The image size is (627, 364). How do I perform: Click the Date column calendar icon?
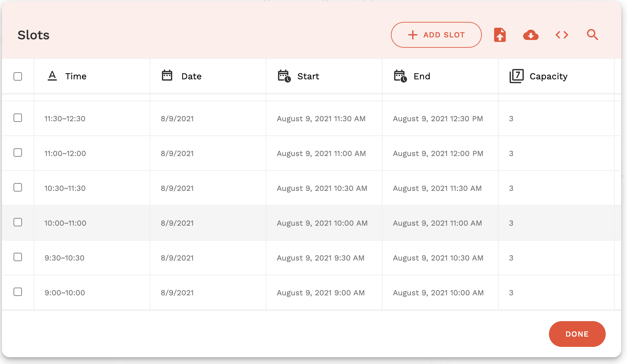tap(167, 76)
